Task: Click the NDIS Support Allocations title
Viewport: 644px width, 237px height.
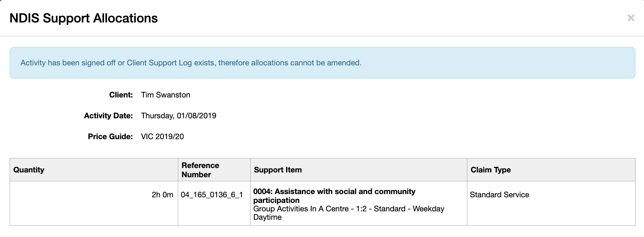Action: click(83, 18)
